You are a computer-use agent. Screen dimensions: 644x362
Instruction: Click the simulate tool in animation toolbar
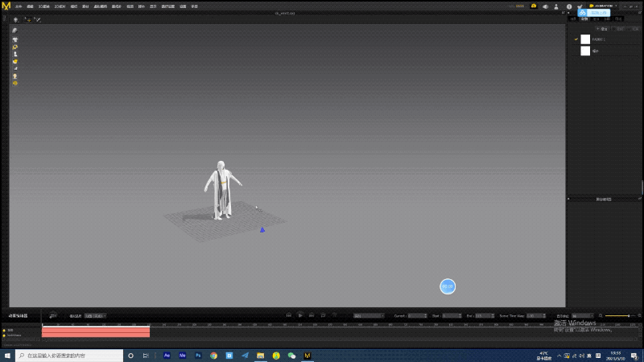click(x=15, y=19)
